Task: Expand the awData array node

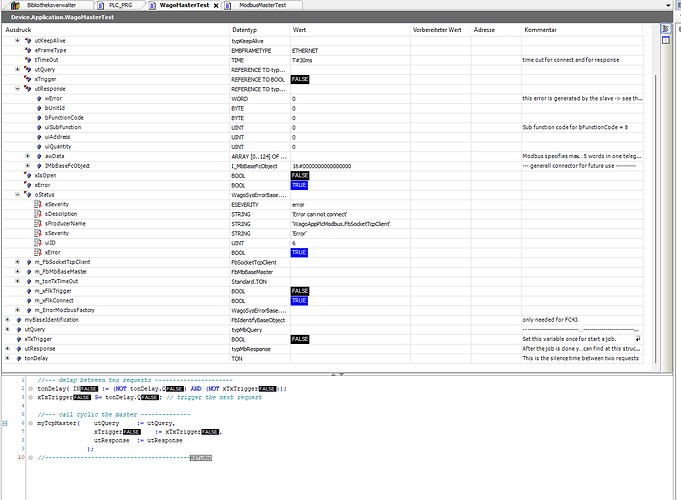Action: (x=28, y=156)
